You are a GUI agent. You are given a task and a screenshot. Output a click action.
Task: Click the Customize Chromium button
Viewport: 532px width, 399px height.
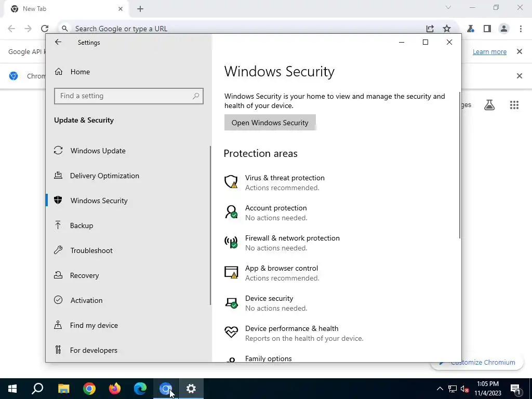coord(477,362)
